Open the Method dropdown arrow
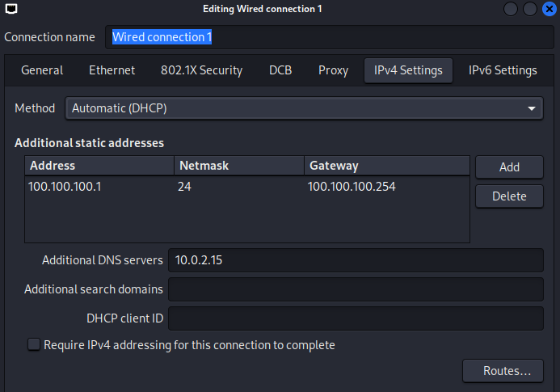 coord(532,108)
